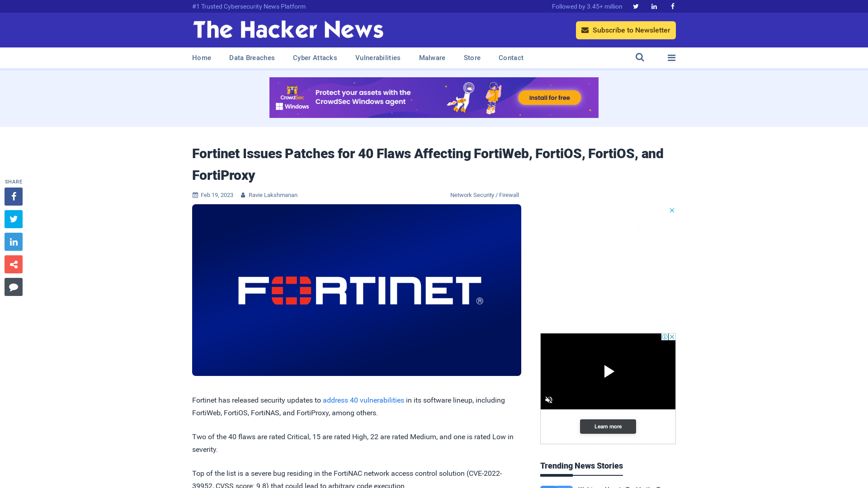
Task: Click the Twitter share icon
Action: coord(13,219)
